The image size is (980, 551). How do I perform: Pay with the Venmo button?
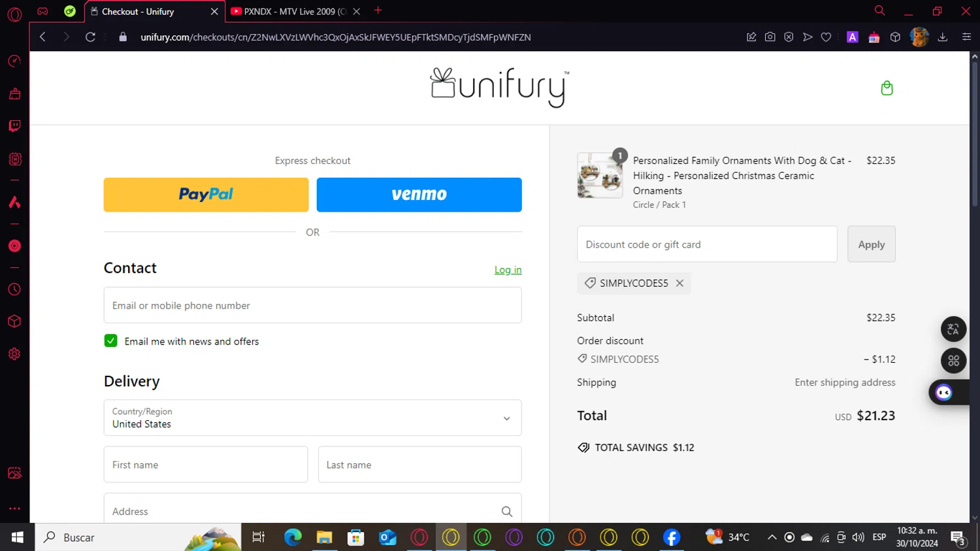pyautogui.click(x=419, y=195)
